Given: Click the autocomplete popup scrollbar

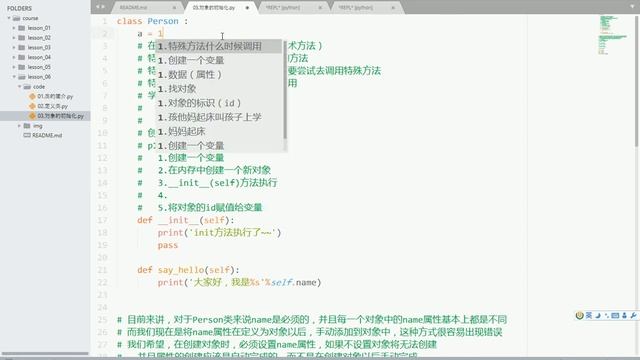Looking at the screenshot, I should coord(285,90).
